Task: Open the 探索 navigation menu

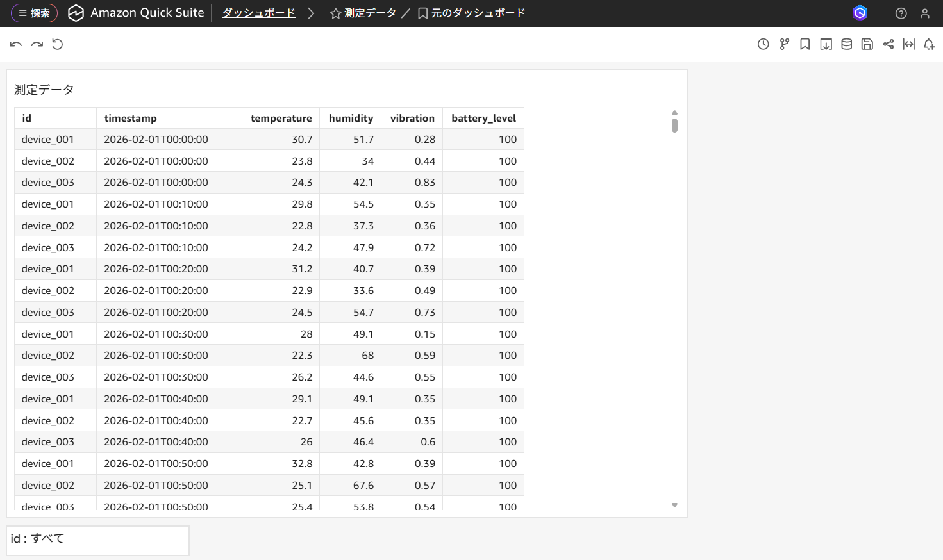Action: pos(34,13)
